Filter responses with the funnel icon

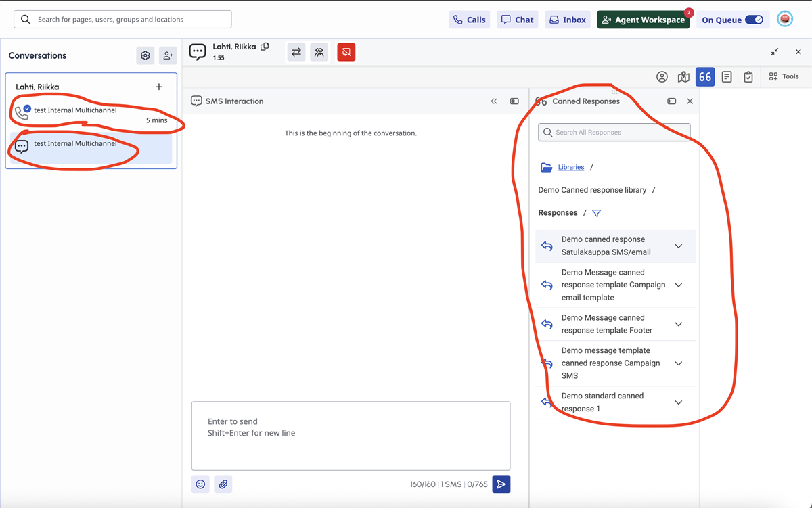pyautogui.click(x=596, y=213)
